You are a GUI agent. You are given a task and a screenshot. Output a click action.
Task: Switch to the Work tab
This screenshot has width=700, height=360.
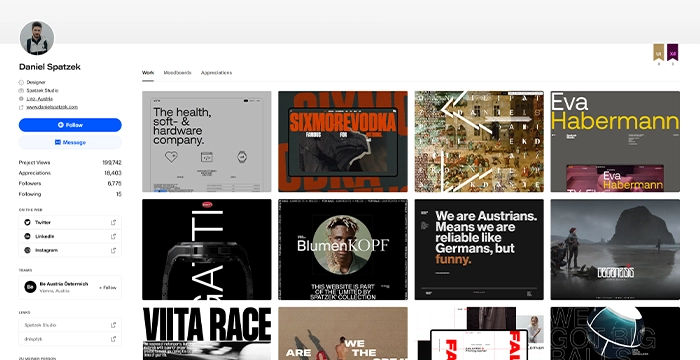point(148,72)
